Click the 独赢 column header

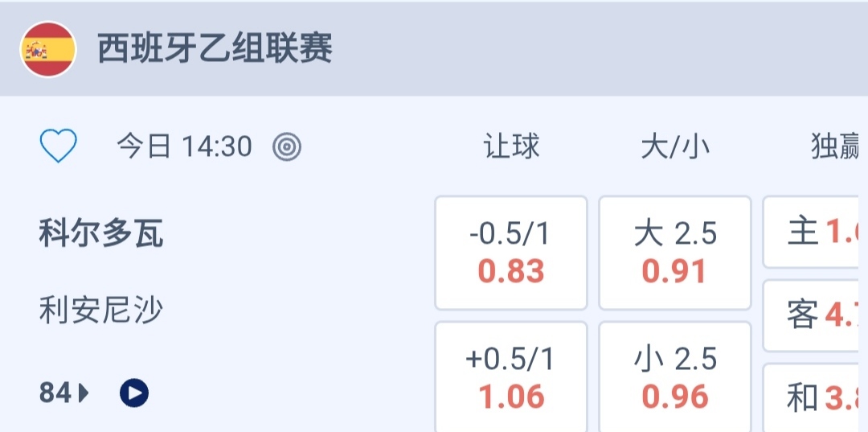tap(836, 146)
